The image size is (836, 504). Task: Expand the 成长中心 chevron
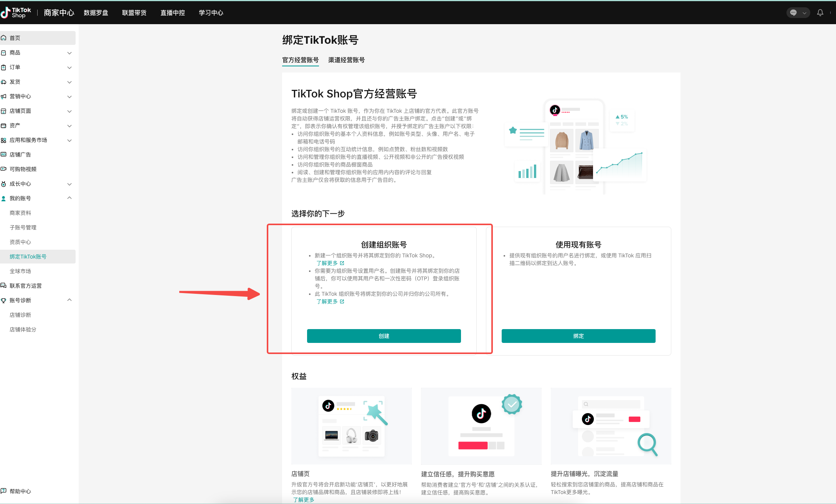[x=69, y=184]
